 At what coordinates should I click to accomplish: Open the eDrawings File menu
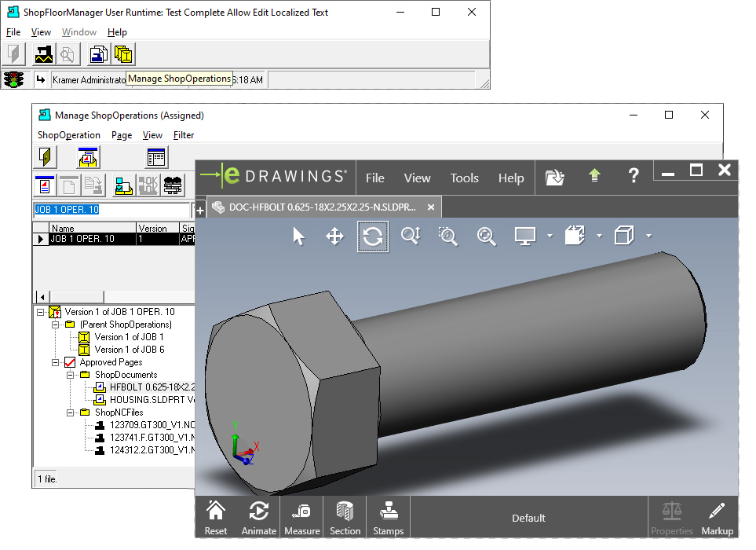click(374, 178)
